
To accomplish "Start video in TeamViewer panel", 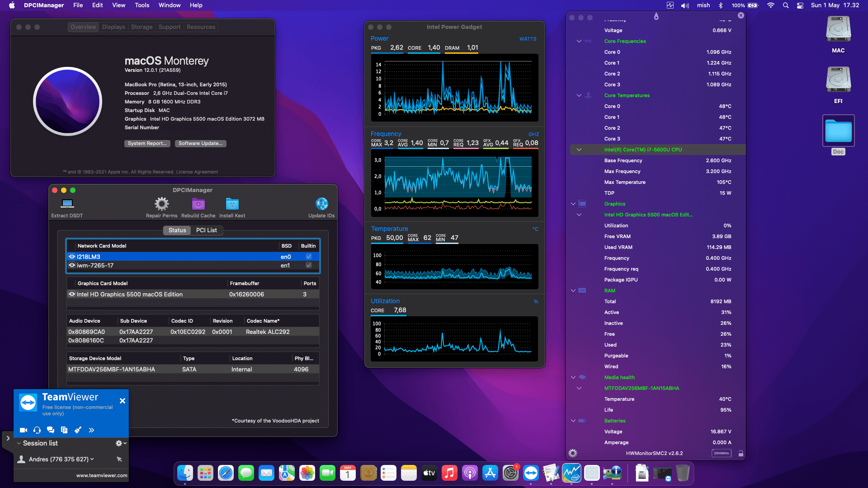I will tap(24, 430).
